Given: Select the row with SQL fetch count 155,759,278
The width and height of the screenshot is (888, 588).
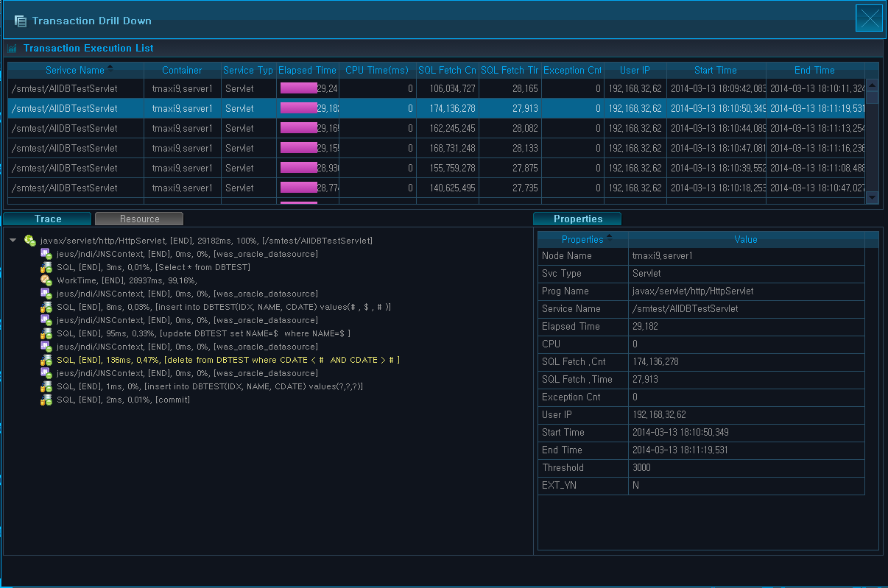Looking at the screenshot, I should pos(436,168).
